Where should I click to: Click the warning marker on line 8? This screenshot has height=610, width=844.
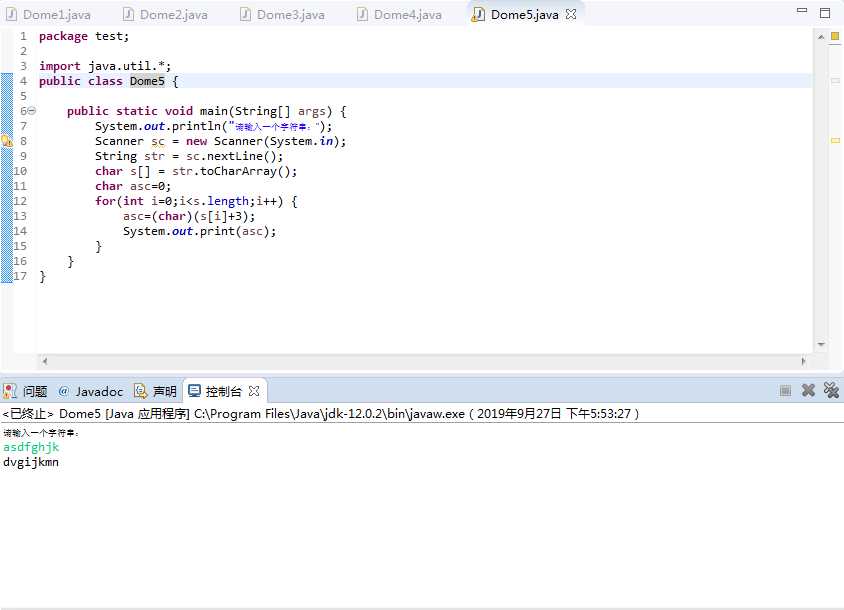(x=6, y=141)
